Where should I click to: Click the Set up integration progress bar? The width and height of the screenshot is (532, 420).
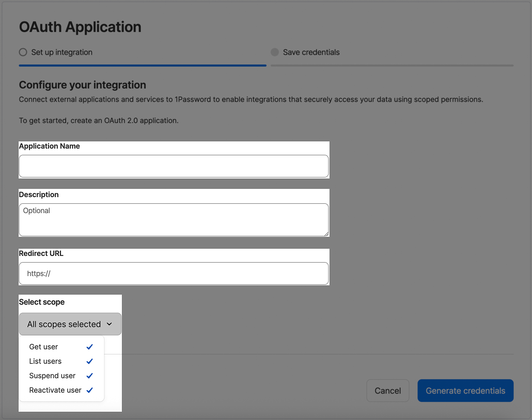coord(143,66)
